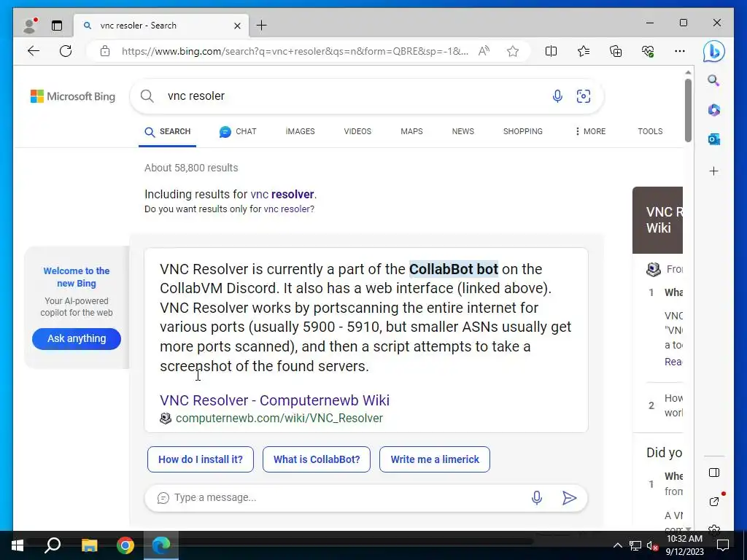The width and height of the screenshot is (747, 560).
Task: Open Collections icon in toolbar
Action: (x=616, y=51)
